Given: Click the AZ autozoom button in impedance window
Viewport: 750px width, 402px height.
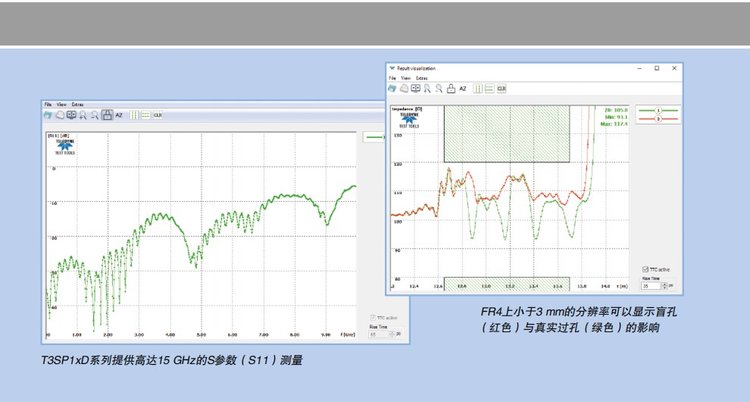Looking at the screenshot, I should [463, 88].
